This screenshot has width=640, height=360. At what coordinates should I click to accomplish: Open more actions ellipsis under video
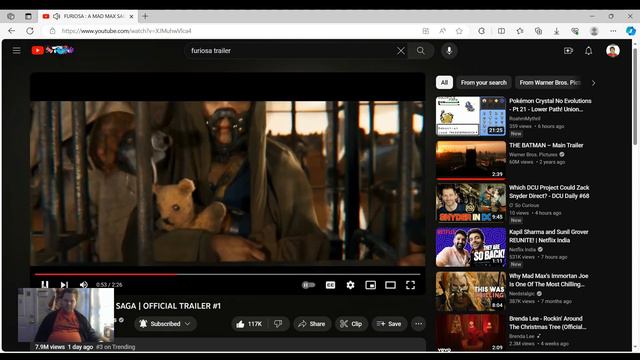418,324
